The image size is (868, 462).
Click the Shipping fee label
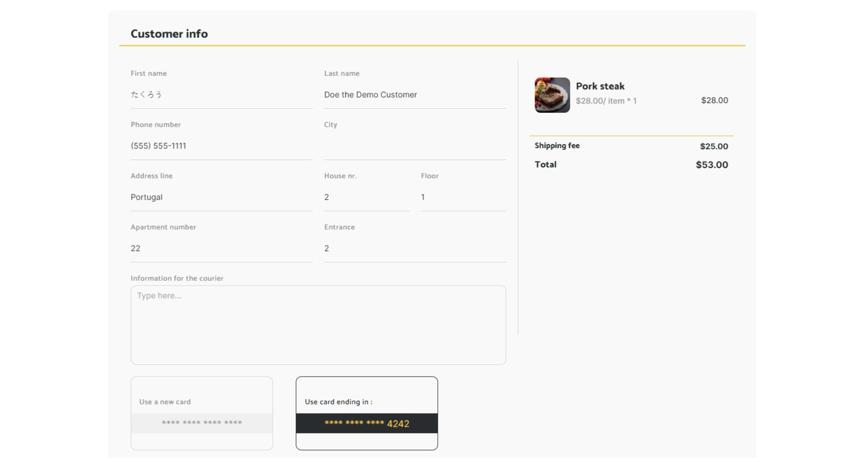pos(557,146)
